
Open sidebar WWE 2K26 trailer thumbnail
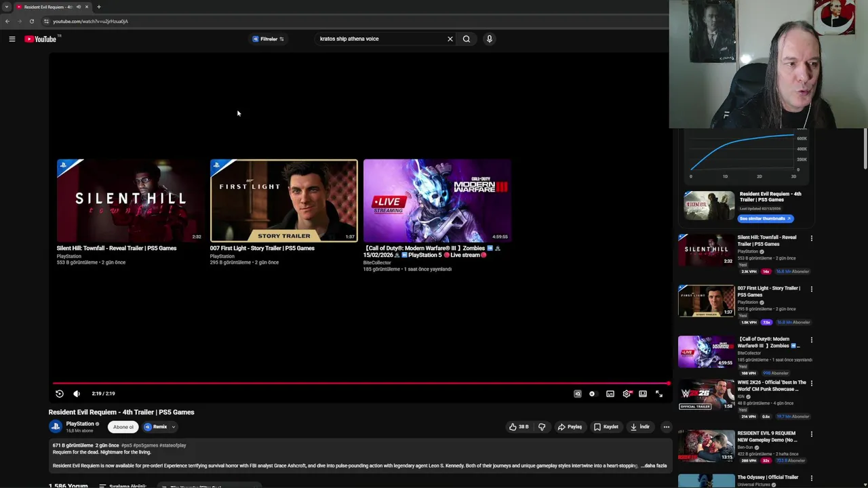point(706,395)
